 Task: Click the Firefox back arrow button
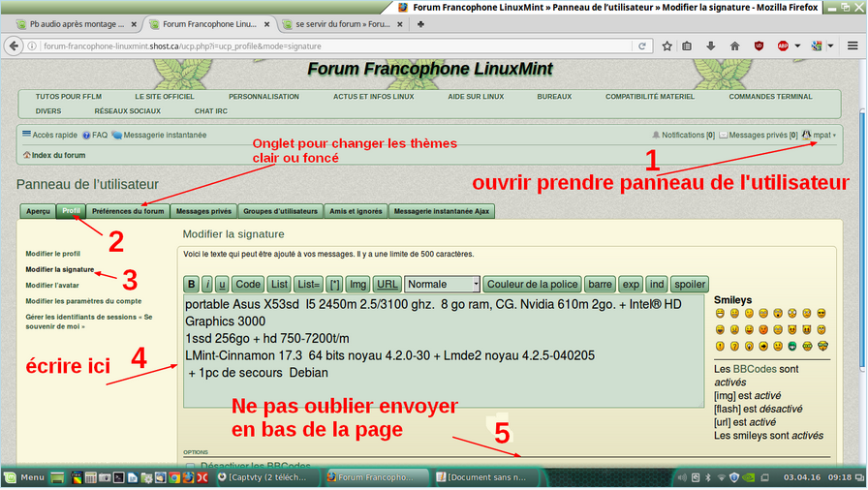(14, 46)
